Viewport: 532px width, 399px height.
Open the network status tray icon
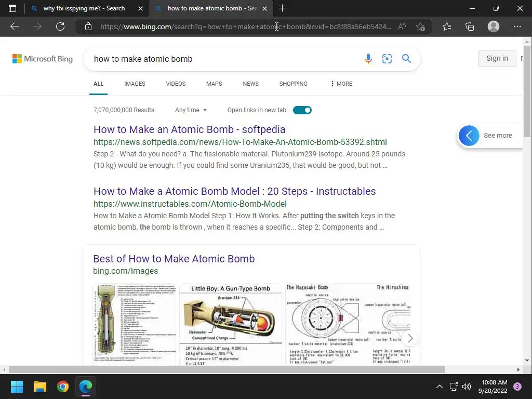[x=454, y=387]
